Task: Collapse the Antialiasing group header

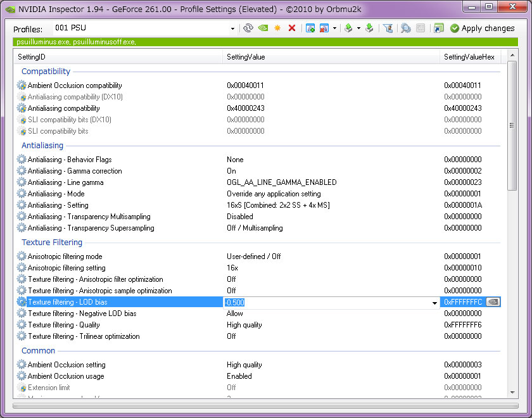Action: 42,145
